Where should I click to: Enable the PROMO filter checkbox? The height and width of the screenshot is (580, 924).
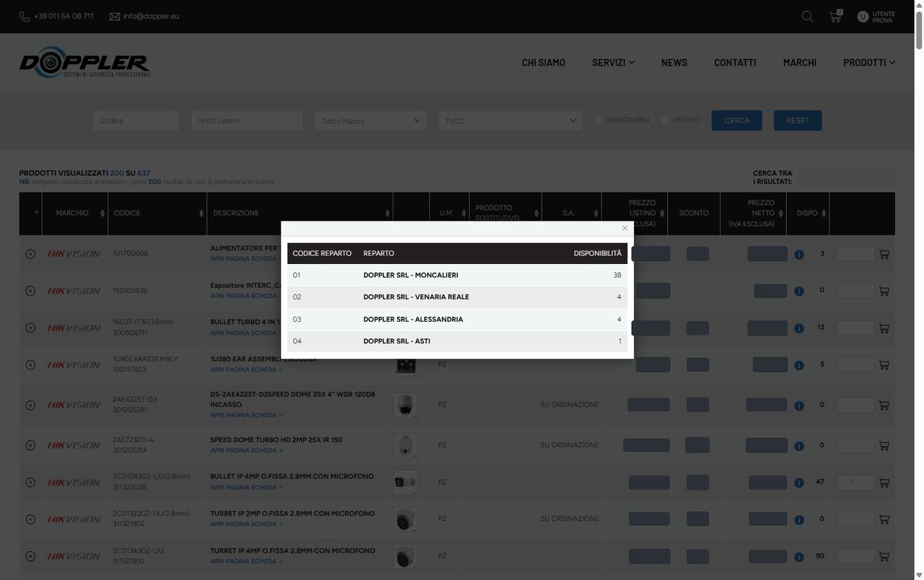tap(665, 120)
